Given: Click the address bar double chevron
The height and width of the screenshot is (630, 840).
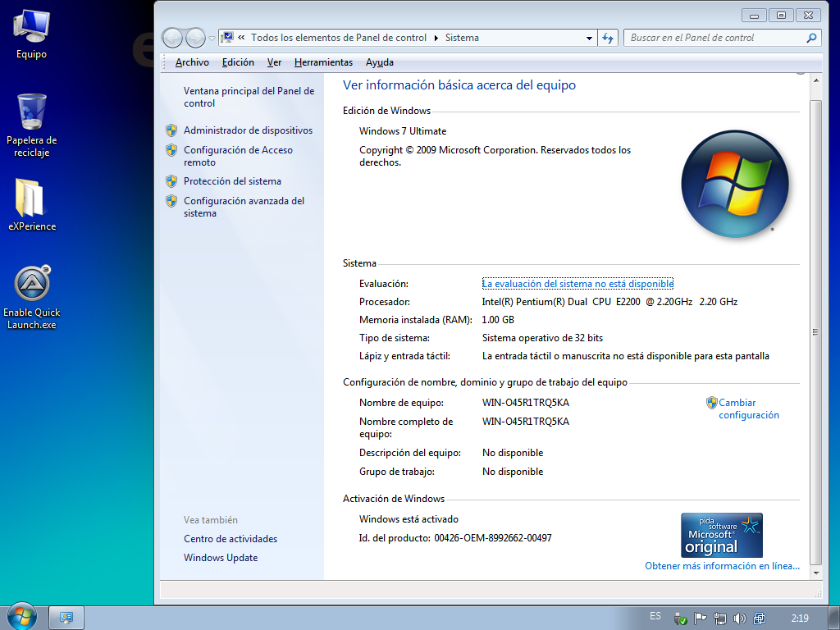Looking at the screenshot, I should (x=242, y=38).
